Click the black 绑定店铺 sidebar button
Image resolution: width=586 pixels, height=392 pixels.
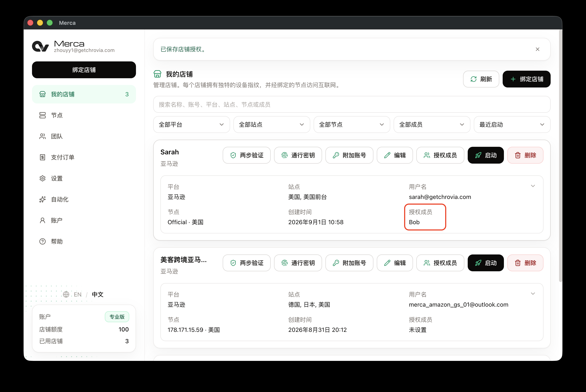point(84,70)
